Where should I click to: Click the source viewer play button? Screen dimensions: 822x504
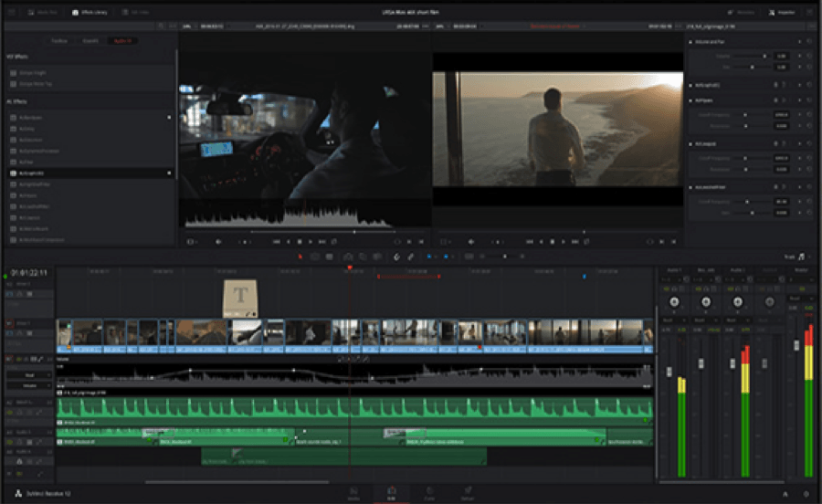click(311, 242)
